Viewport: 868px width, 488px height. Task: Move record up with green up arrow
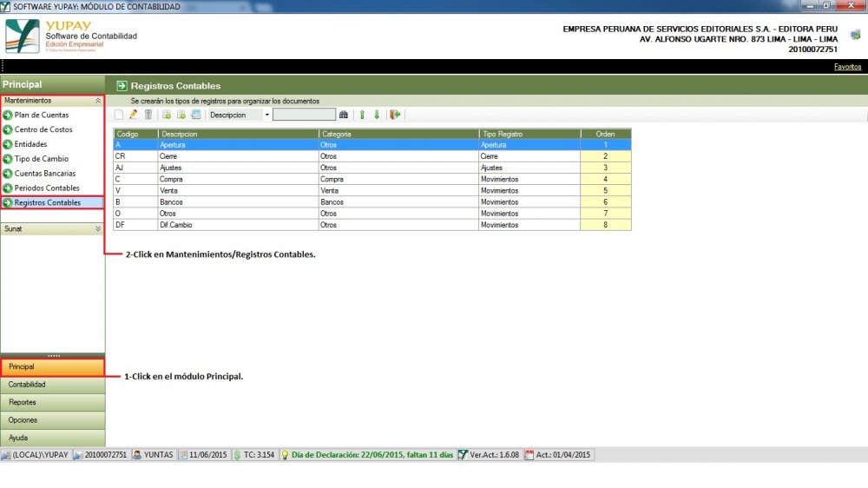click(362, 115)
